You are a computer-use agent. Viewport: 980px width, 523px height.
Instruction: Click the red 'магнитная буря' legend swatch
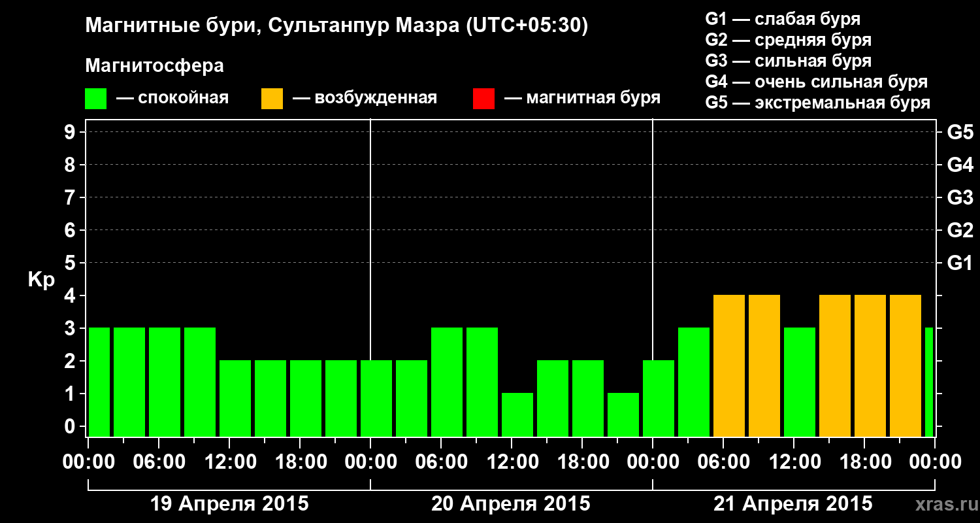483,99
